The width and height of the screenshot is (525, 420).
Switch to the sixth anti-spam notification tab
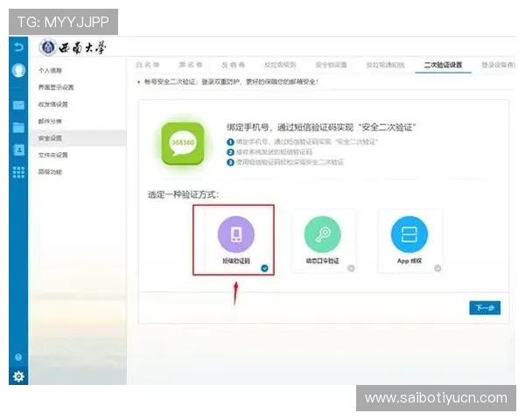coord(385,65)
